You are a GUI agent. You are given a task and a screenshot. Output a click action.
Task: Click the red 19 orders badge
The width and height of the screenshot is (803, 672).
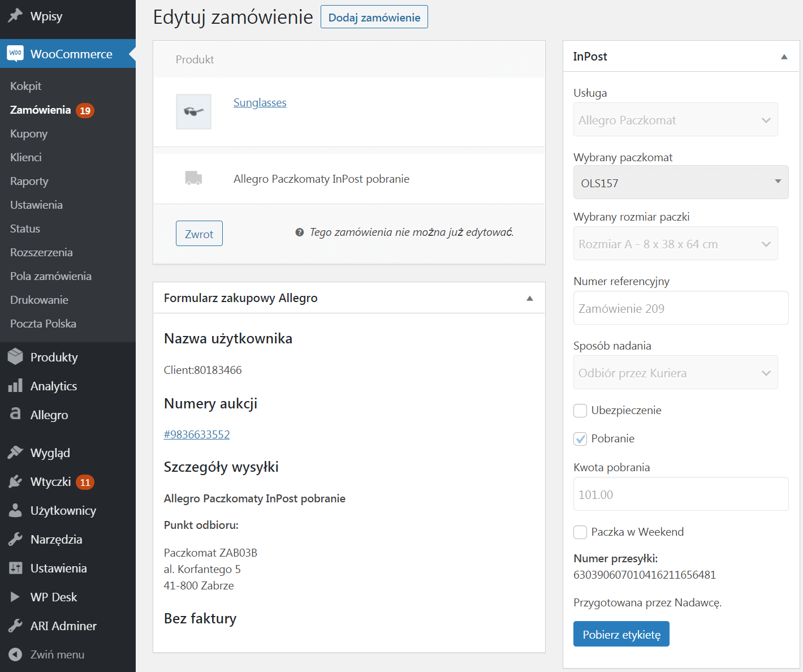click(x=85, y=110)
